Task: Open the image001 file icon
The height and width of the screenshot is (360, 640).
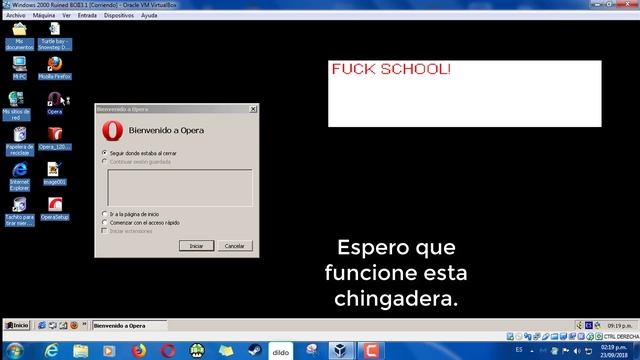Action: tap(55, 173)
